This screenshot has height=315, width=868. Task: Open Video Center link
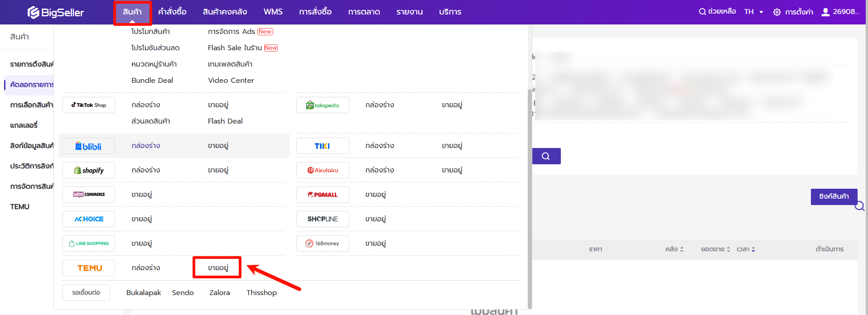pos(231,81)
